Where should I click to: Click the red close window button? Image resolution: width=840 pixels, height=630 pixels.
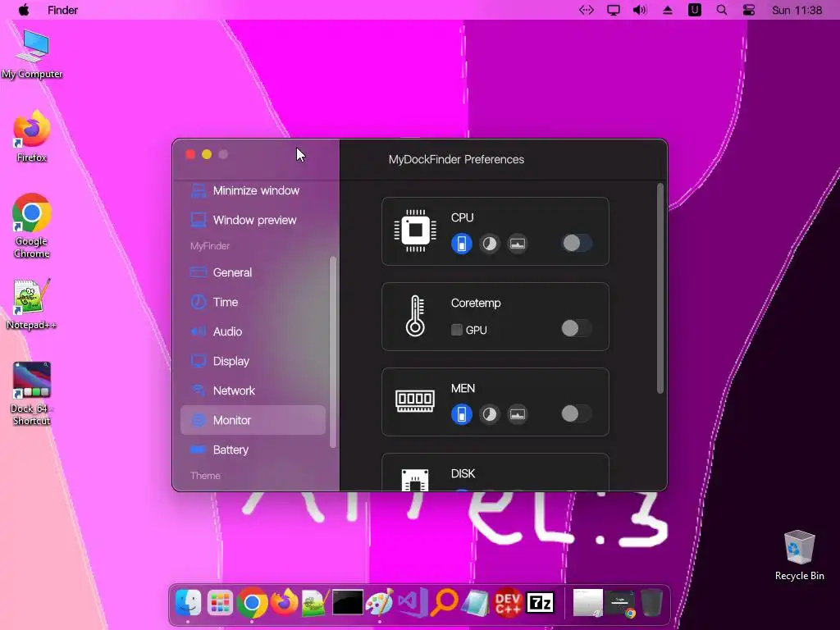(x=190, y=154)
